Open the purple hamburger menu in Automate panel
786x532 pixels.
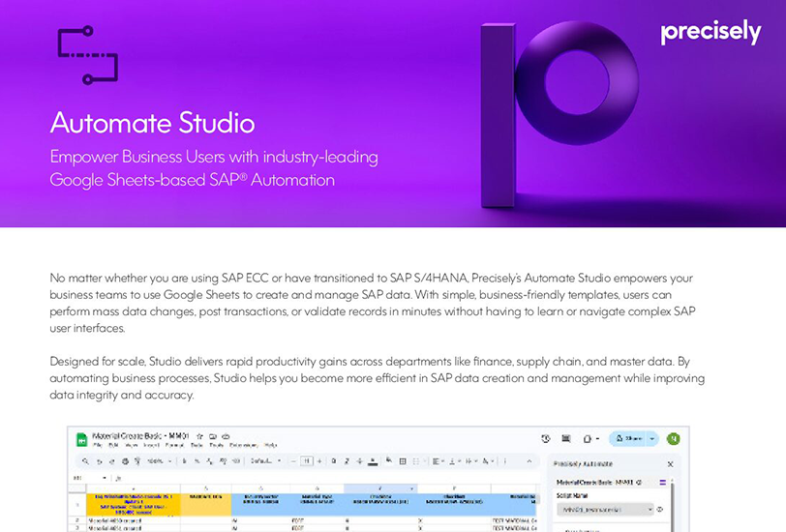pos(663,483)
